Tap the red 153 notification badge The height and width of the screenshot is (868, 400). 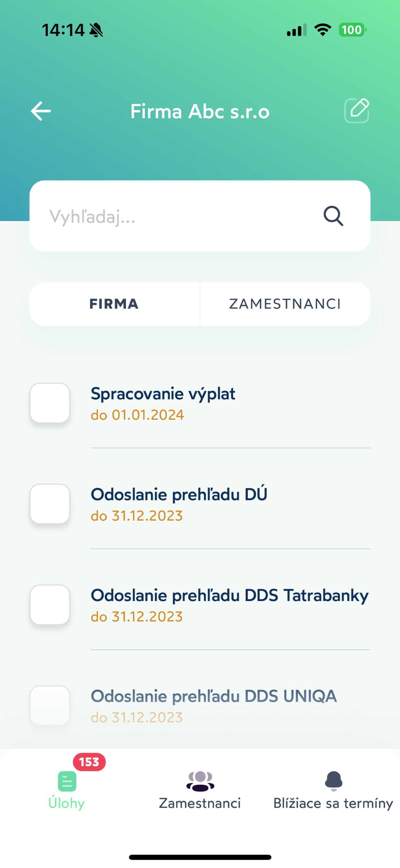(89, 762)
